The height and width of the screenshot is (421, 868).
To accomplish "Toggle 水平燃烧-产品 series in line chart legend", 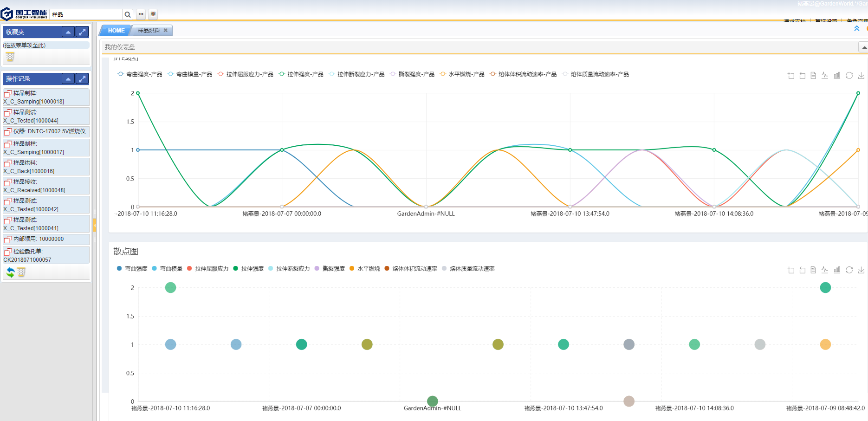I will point(462,74).
